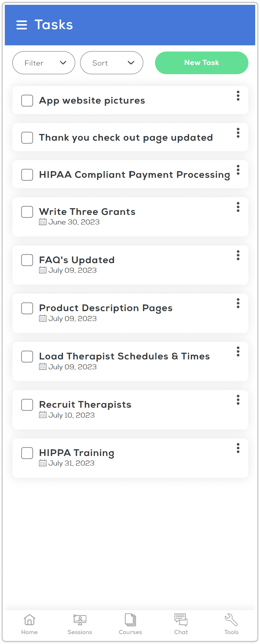The image size is (260, 644).
Task: Open the Sort dropdown
Action: (x=111, y=63)
